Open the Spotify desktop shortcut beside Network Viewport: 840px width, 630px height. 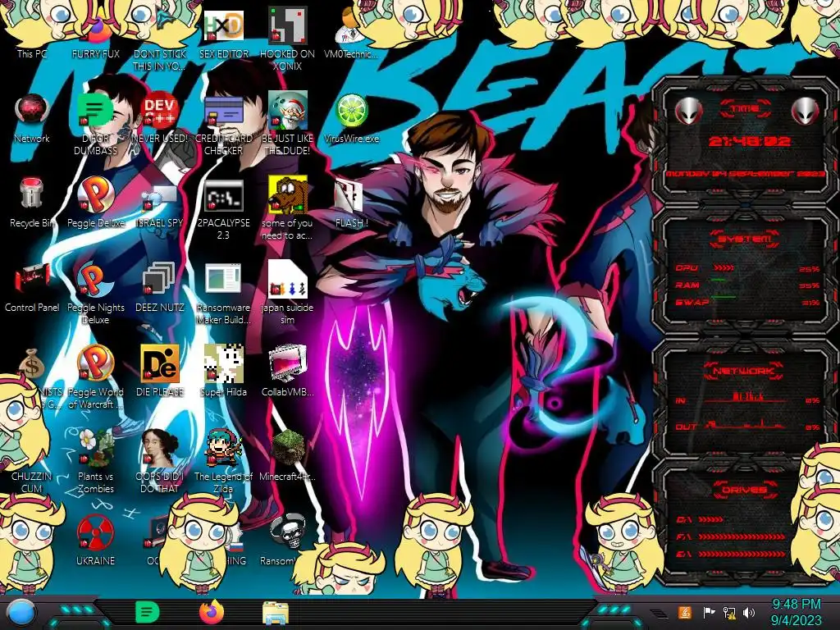(96, 112)
